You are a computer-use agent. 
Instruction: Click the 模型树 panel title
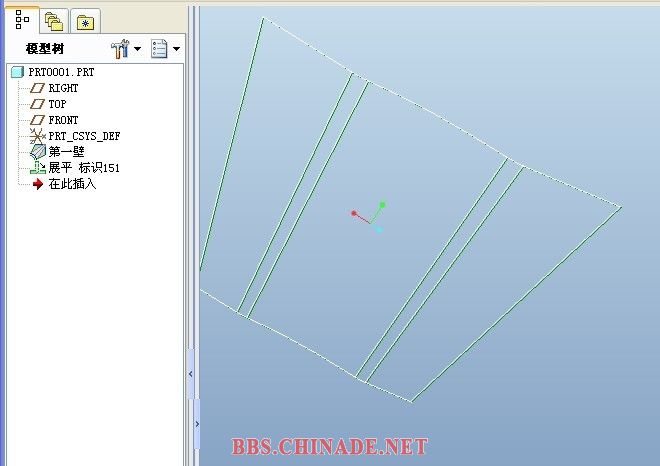[x=45, y=48]
